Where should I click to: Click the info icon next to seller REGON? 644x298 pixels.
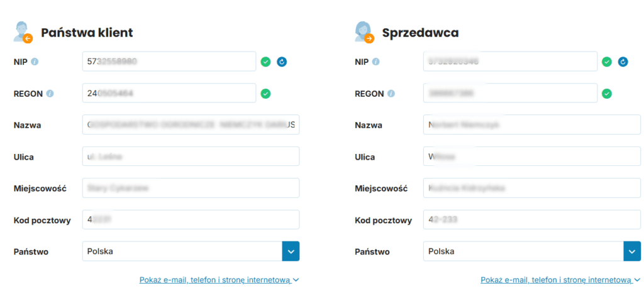[x=391, y=94]
